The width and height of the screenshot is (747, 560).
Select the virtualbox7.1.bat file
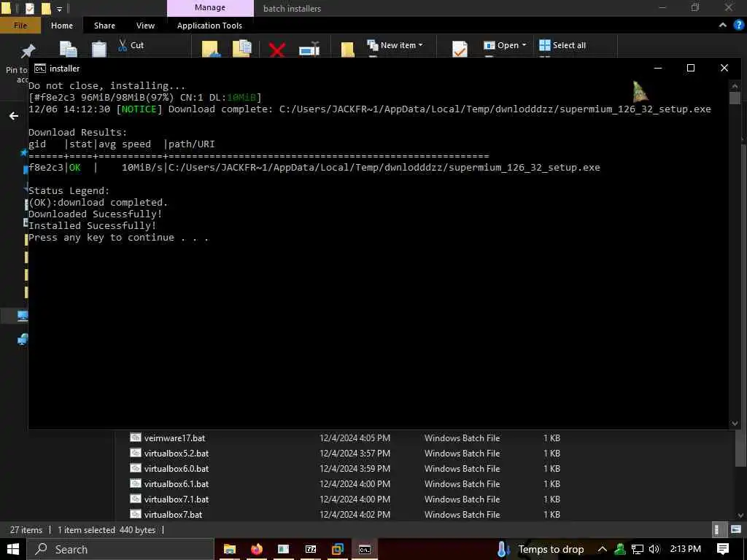(x=177, y=499)
